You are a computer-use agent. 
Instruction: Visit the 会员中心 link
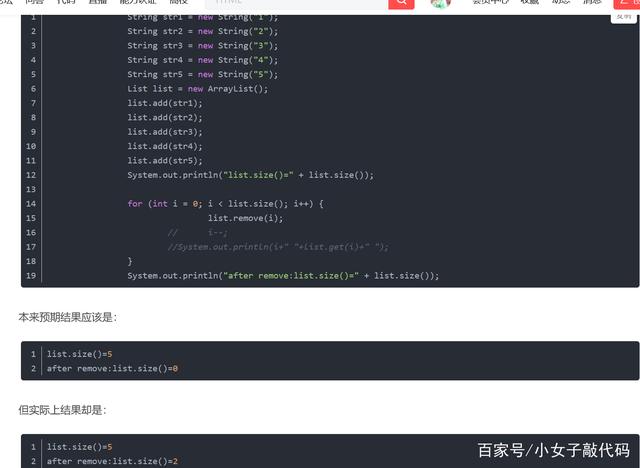tap(490, 2)
